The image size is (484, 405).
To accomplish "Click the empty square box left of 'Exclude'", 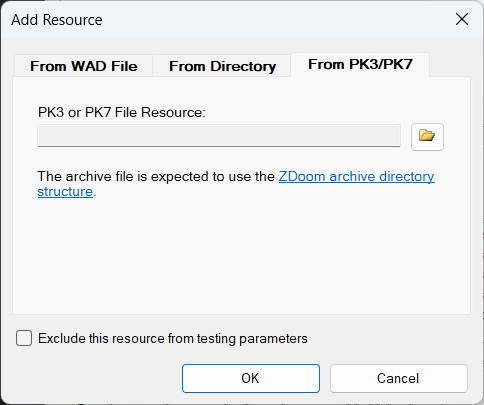I will click(24, 338).
